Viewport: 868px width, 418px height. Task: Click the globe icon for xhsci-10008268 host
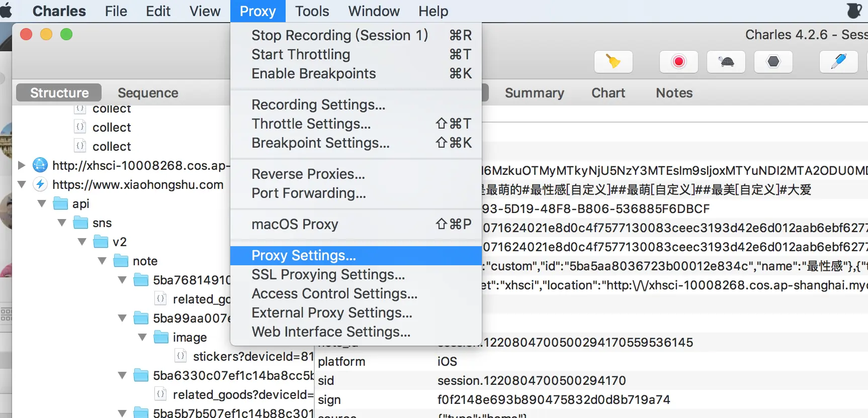40,165
